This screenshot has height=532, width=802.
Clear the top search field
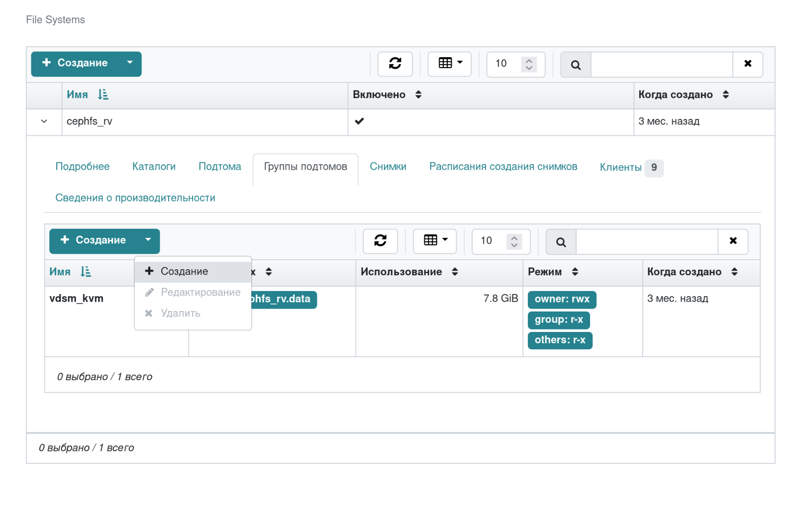tap(747, 64)
